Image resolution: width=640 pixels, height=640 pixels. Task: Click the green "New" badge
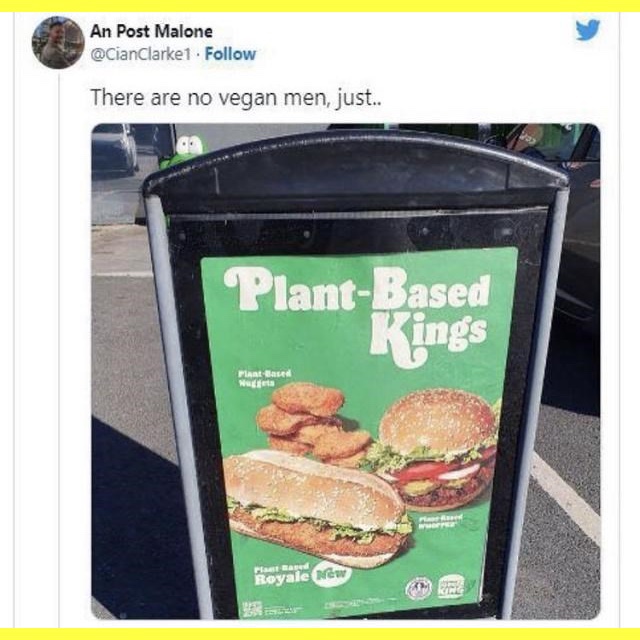[330, 576]
